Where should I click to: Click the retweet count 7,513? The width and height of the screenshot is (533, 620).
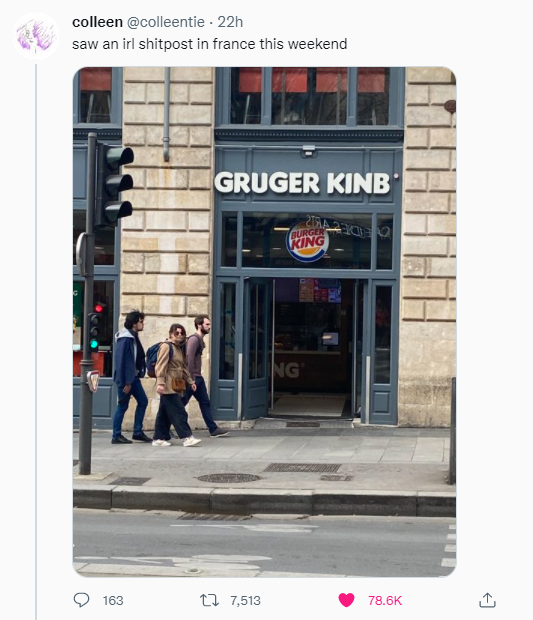pyautogui.click(x=246, y=601)
